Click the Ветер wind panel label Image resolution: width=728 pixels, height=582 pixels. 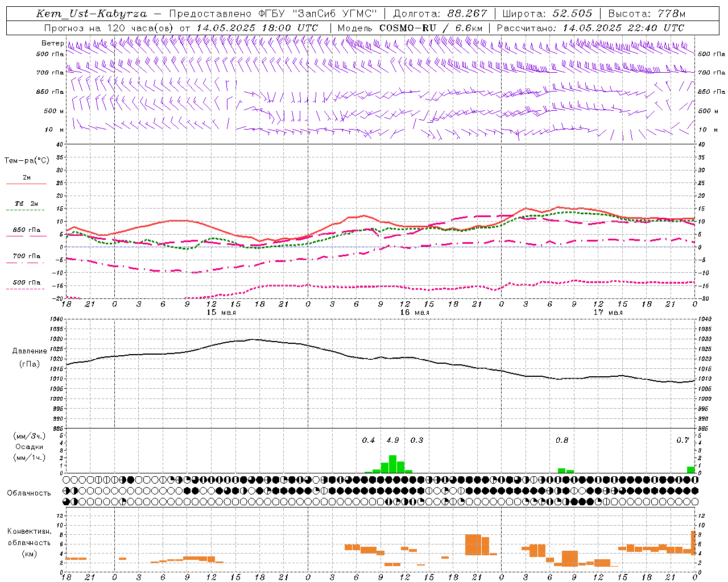point(52,43)
